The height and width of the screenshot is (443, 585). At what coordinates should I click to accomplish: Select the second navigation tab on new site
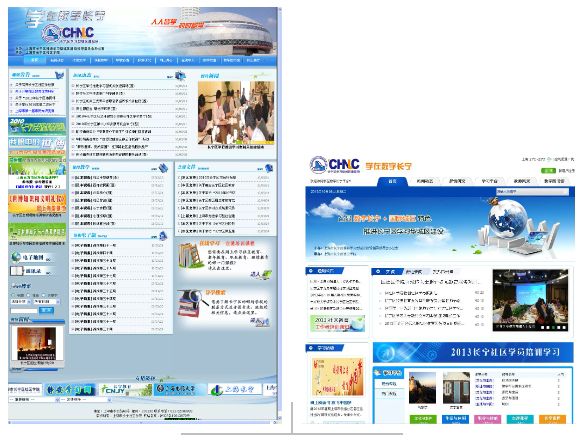coord(425,181)
